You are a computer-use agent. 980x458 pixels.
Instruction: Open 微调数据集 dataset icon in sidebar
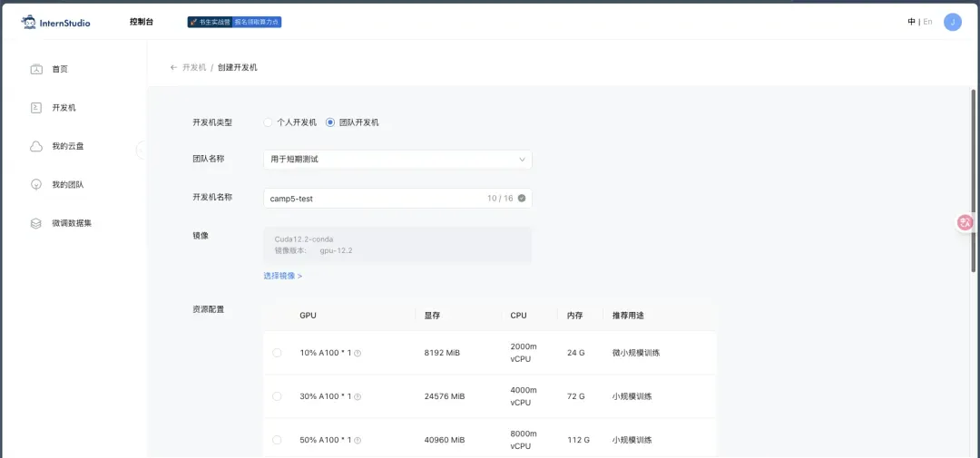(x=36, y=224)
